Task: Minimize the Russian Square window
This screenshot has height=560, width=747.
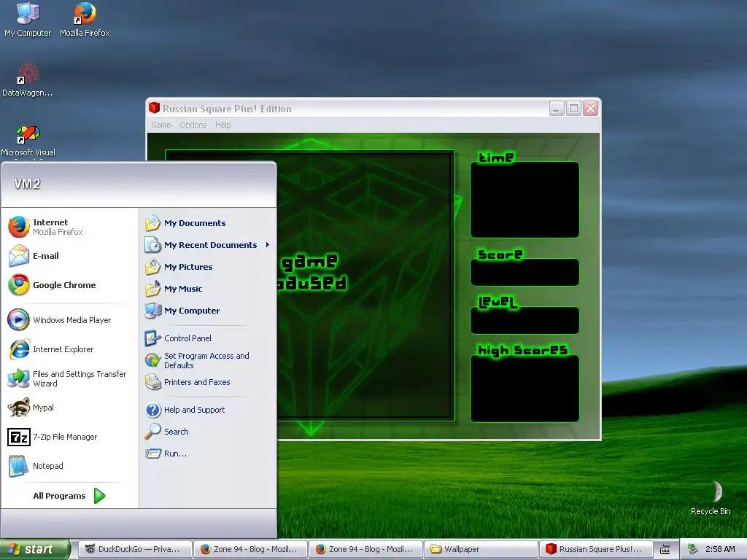Action: click(557, 109)
